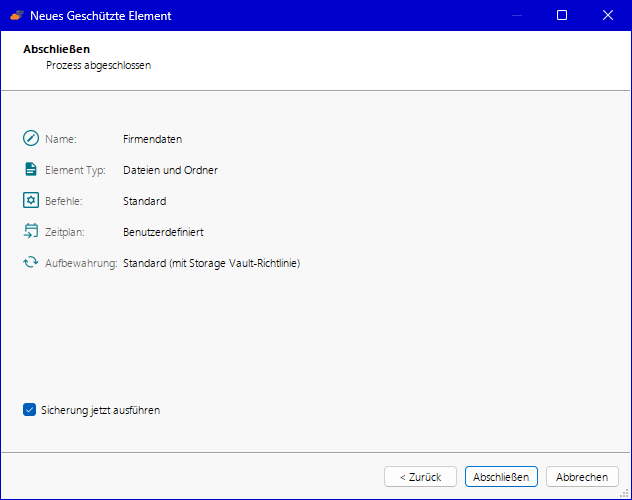Click the pencil icon beside Name
Image resolution: width=632 pixels, height=500 pixels.
(x=31, y=138)
